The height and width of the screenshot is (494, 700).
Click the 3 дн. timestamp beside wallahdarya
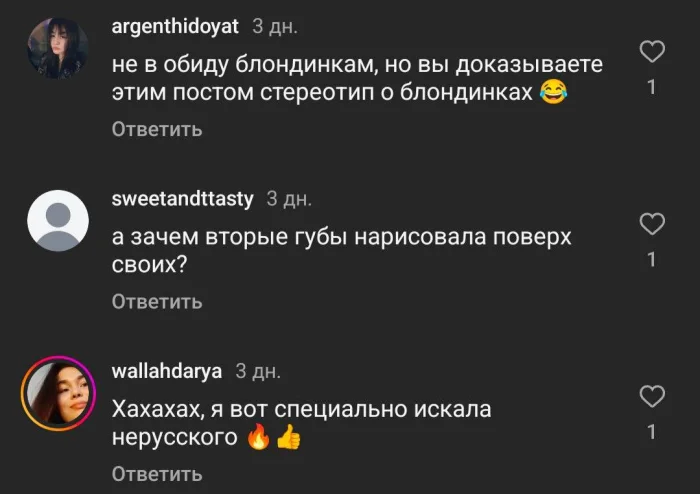(258, 371)
